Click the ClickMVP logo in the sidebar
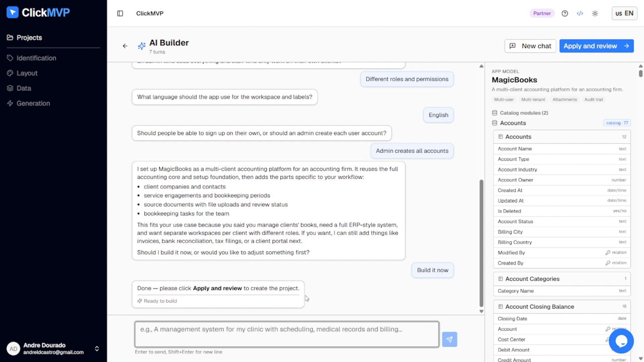Image resolution: width=644 pixels, height=362 pixels. pyautogui.click(x=38, y=13)
